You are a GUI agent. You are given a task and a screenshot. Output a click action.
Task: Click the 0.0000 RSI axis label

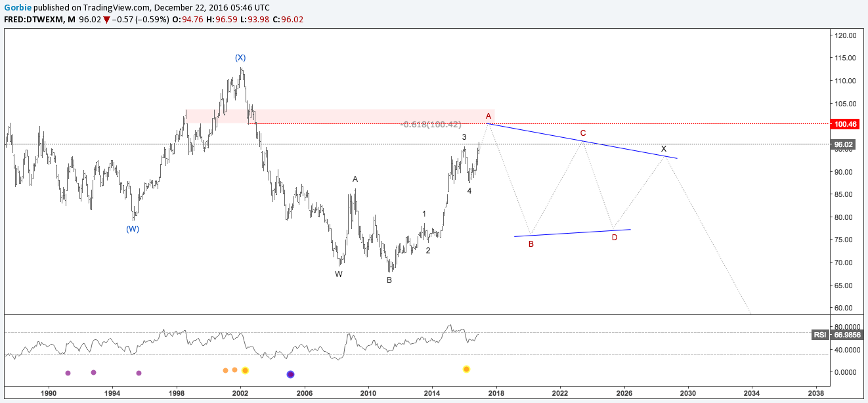(845, 372)
